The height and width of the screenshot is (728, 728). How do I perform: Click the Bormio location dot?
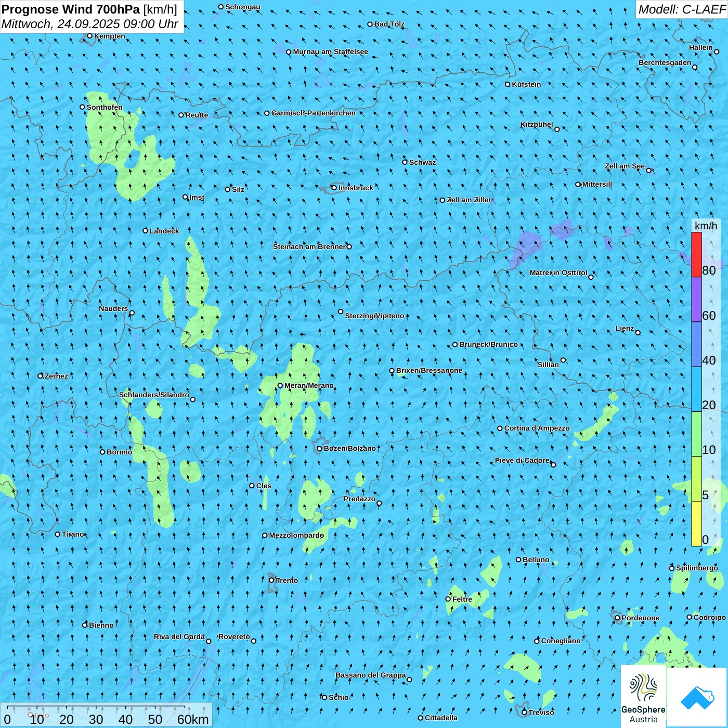point(102,452)
